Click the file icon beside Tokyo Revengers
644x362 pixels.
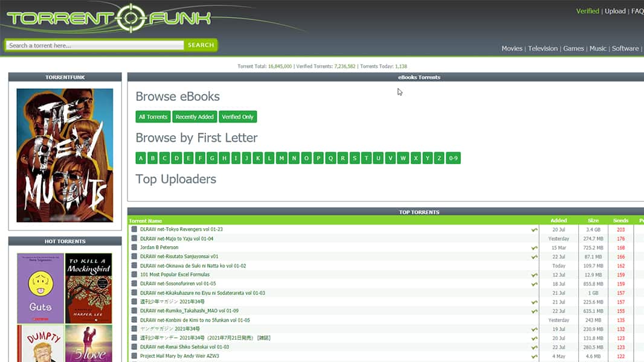(x=134, y=229)
